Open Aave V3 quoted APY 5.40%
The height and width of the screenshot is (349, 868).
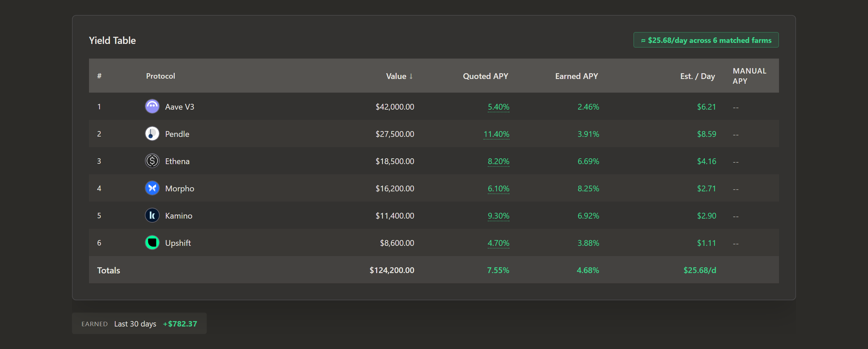[x=498, y=107]
